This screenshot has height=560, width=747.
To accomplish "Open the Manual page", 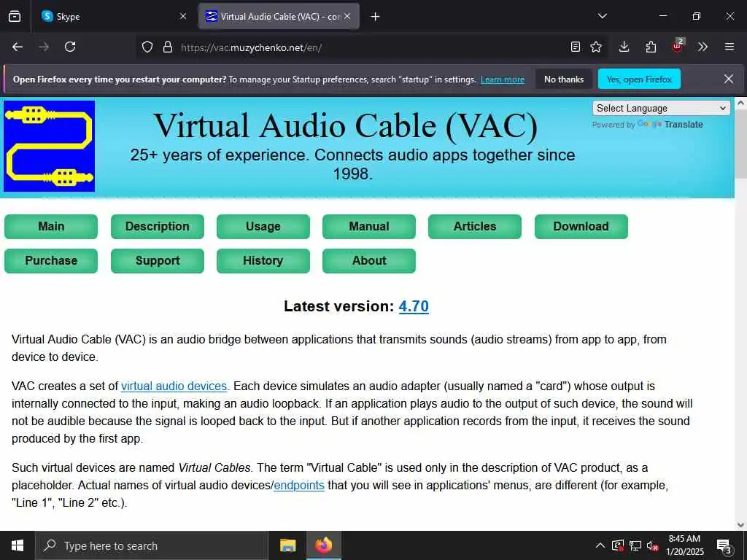I will (368, 227).
